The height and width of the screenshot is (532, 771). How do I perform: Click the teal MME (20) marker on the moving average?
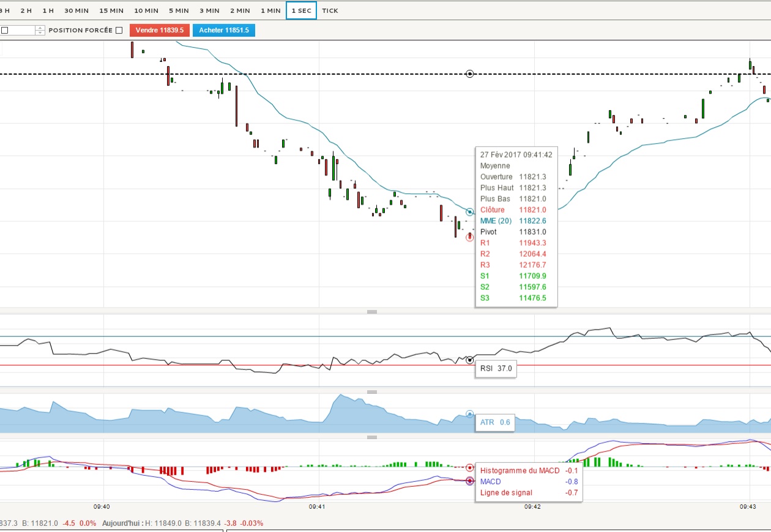(x=470, y=212)
